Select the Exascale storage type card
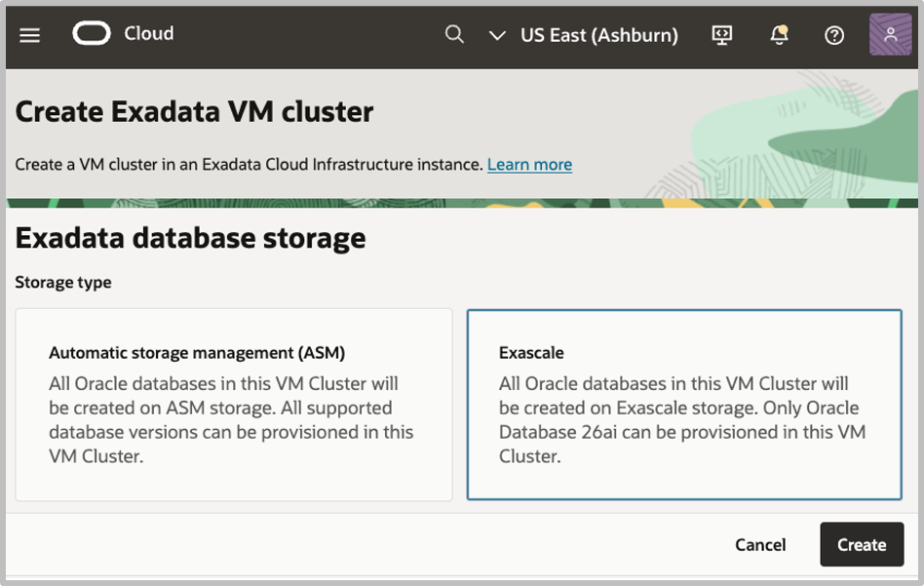Viewport: 924px width, 587px height. 684,405
